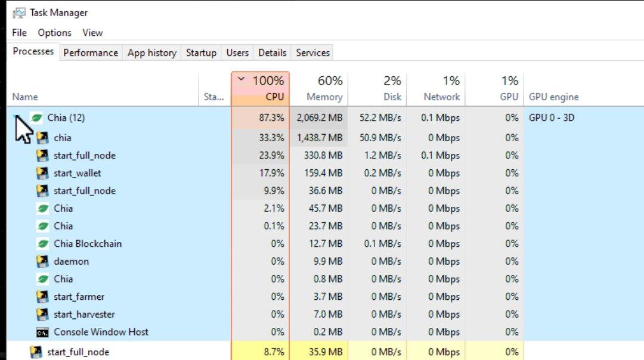644x360 pixels.
Task: Sort by the Disk column header
Action: tap(377, 89)
